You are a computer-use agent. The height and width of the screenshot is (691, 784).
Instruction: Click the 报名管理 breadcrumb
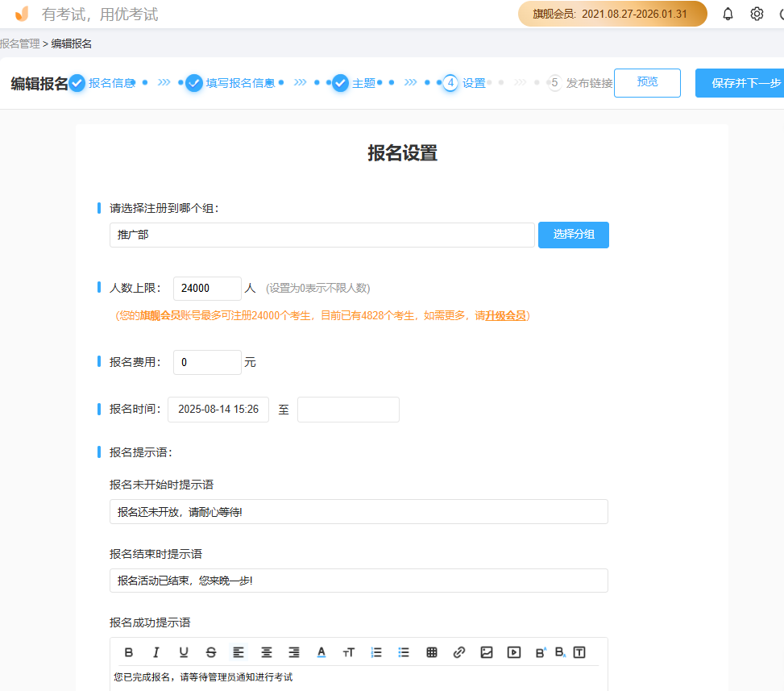19,44
